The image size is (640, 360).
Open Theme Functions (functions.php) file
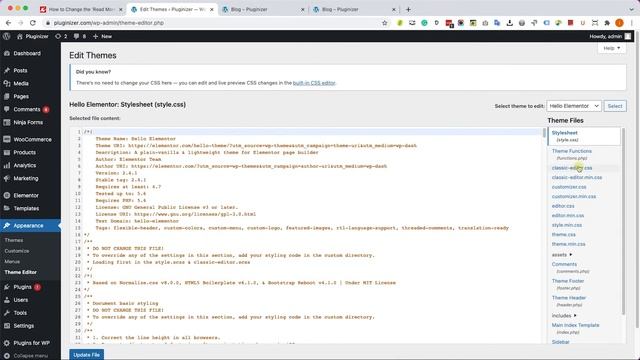point(571,154)
